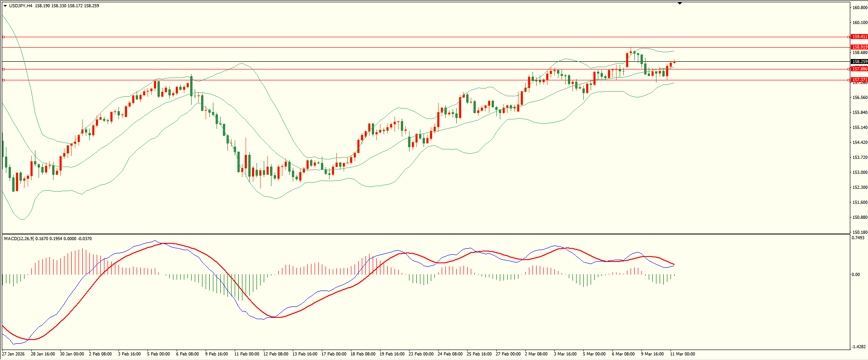Image resolution: width=868 pixels, height=360 pixels.
Task: Click the right handle of the 157.886 line
Action: pyautogui.click(x=849, y=69)
